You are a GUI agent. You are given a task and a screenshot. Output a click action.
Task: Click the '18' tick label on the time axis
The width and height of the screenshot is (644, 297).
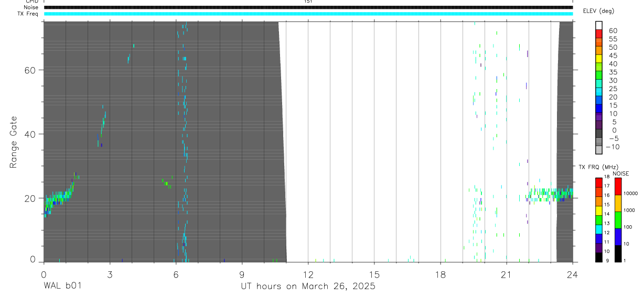[441, 274]
